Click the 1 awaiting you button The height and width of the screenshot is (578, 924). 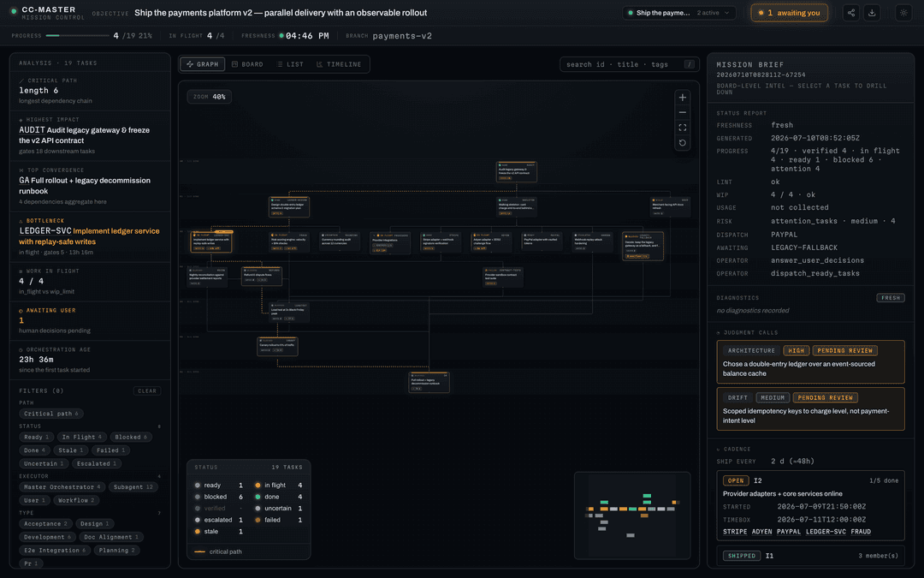tap(789, 13)
